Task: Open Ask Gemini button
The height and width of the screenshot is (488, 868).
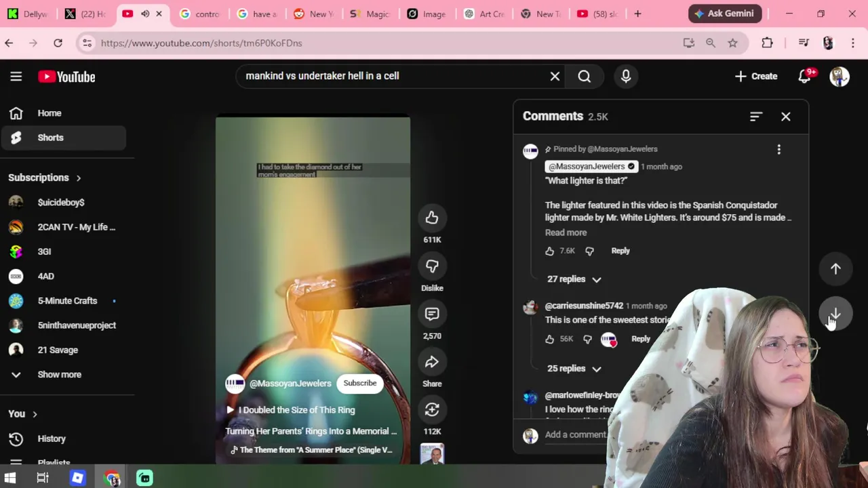Action: click(726, 14)
